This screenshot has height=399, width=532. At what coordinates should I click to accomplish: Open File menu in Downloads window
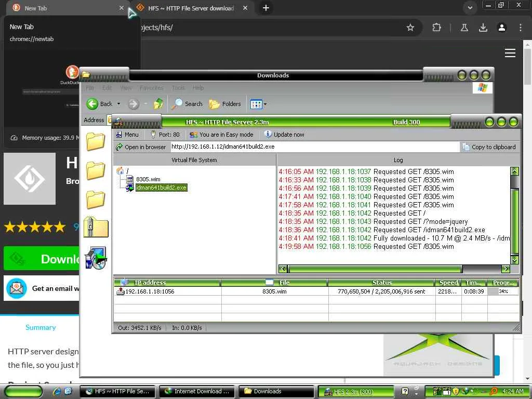click(90, 88)
